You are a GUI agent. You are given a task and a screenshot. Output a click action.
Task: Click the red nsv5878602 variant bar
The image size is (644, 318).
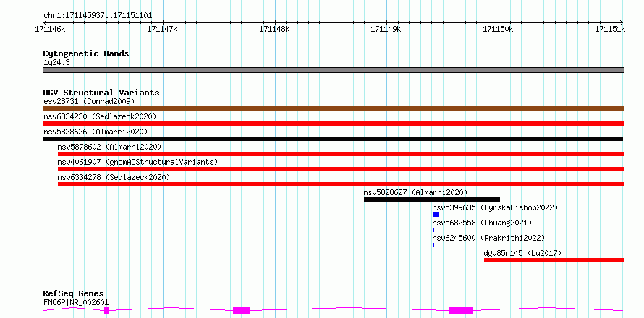pyautogui.click(x=341, y=154)
